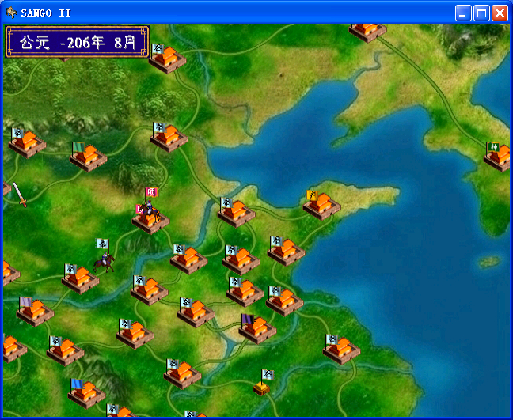Close the SANGO II window
The image size is (513, 420).
point(500,13)
